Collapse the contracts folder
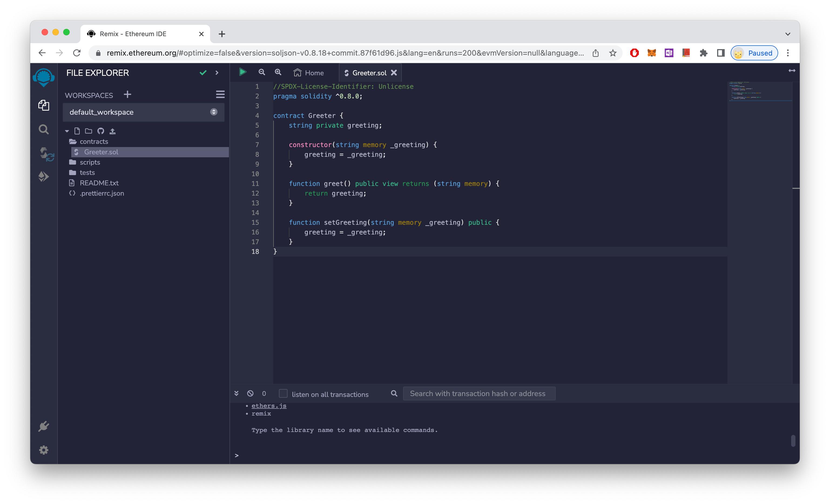 [x=94, y=142]
